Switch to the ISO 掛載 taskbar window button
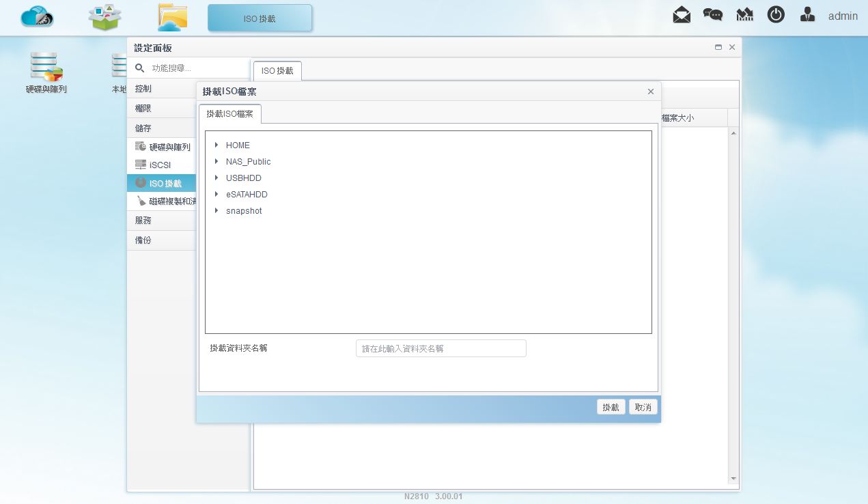The height and width of the screenshot is (504, 868). coord(260,18)
